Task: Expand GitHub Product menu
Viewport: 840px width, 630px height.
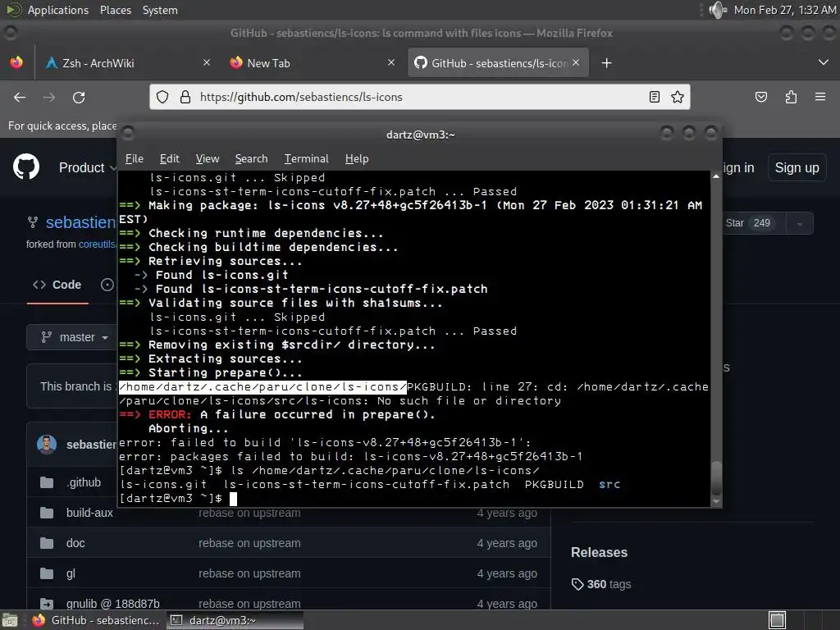Action: (87, 167)
